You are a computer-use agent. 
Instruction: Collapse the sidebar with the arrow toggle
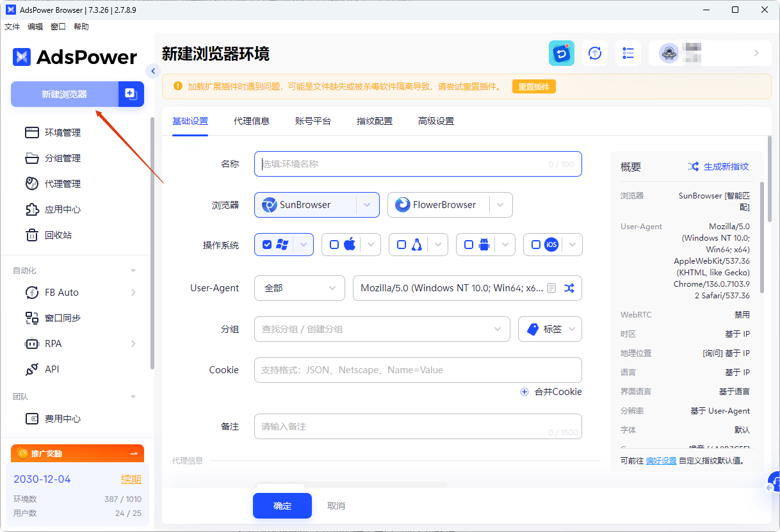(x=152, y=71)
